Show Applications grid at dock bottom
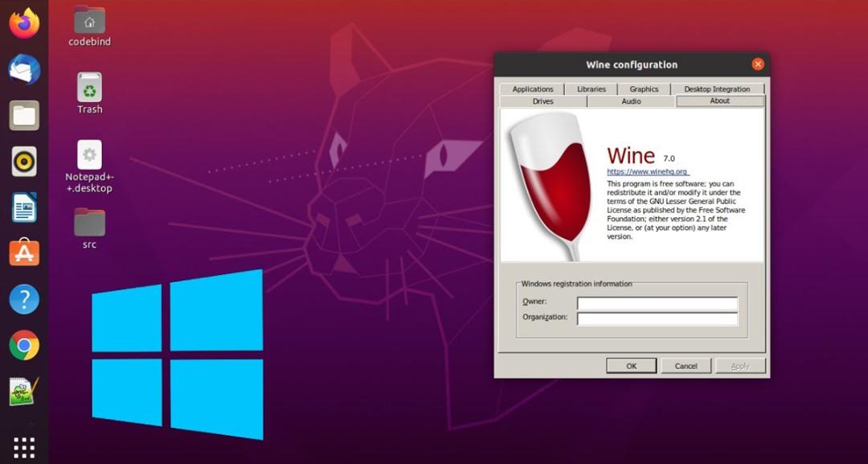 pyautogui.click(x=24, y=447)
